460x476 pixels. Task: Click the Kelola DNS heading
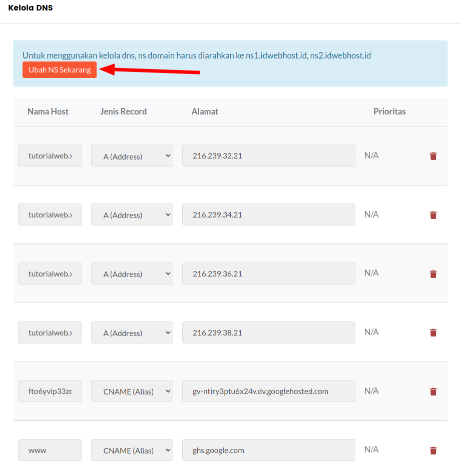(31, 8)
